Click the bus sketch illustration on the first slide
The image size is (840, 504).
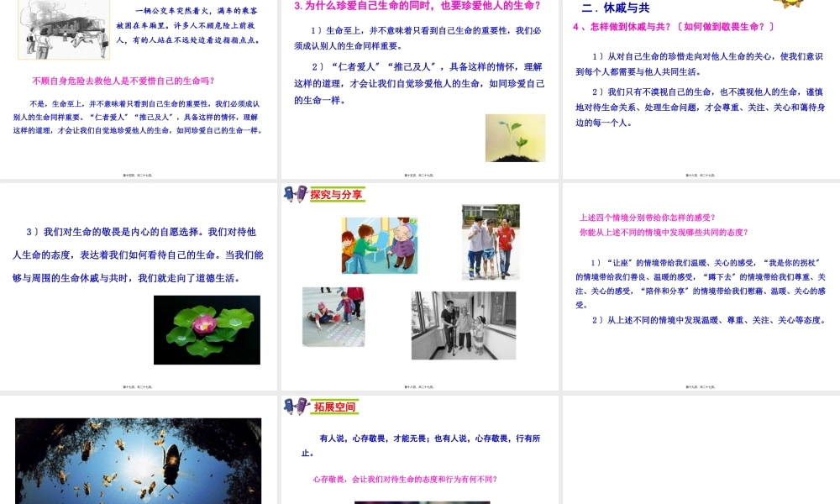(64, 29)
